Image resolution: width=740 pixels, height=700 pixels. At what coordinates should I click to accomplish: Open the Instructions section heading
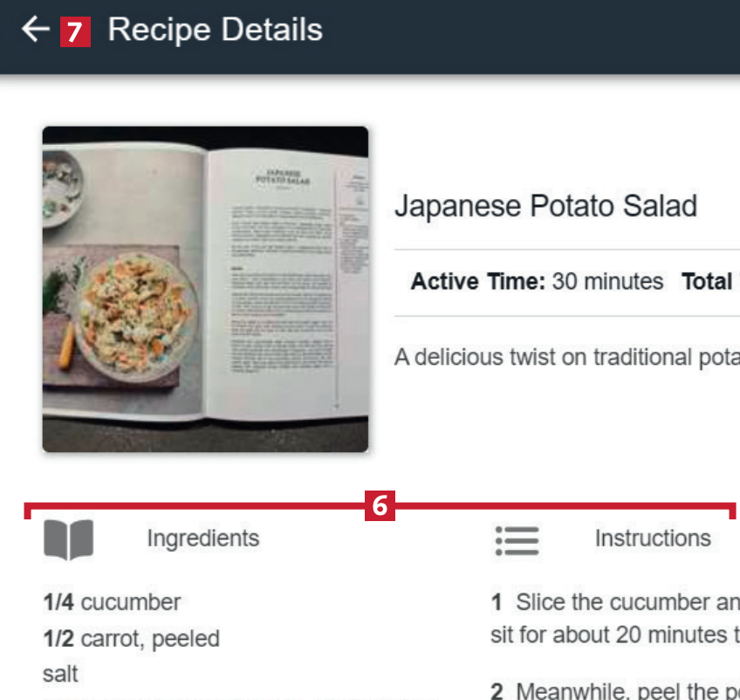[x=653, y=539]
